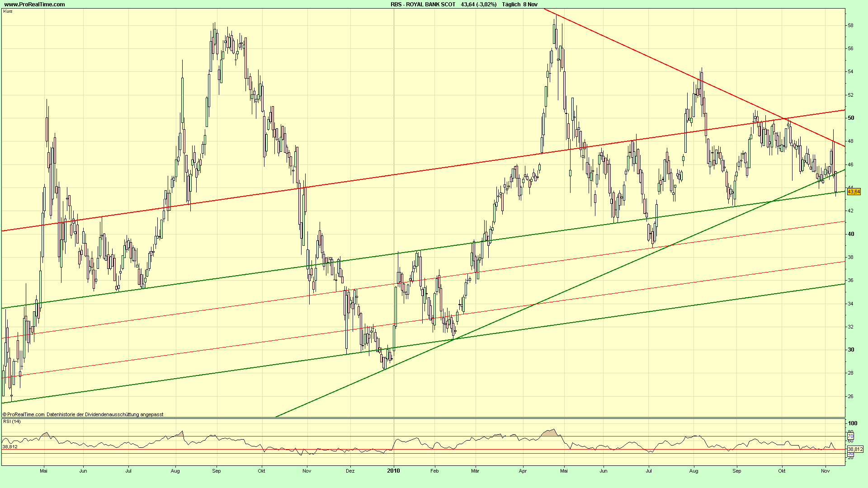Select the 2010 year marker on time axis
Screen dimensions: 868x488
[394, 471]
